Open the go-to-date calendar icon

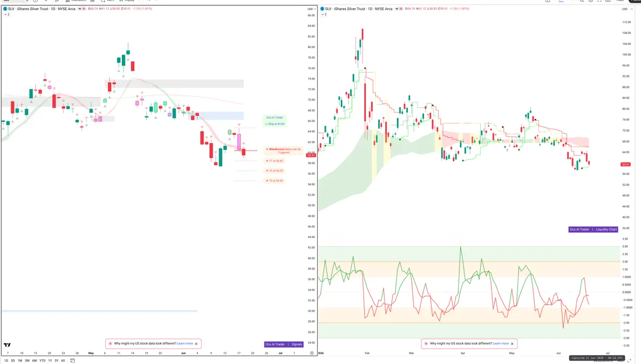[72, 361]
